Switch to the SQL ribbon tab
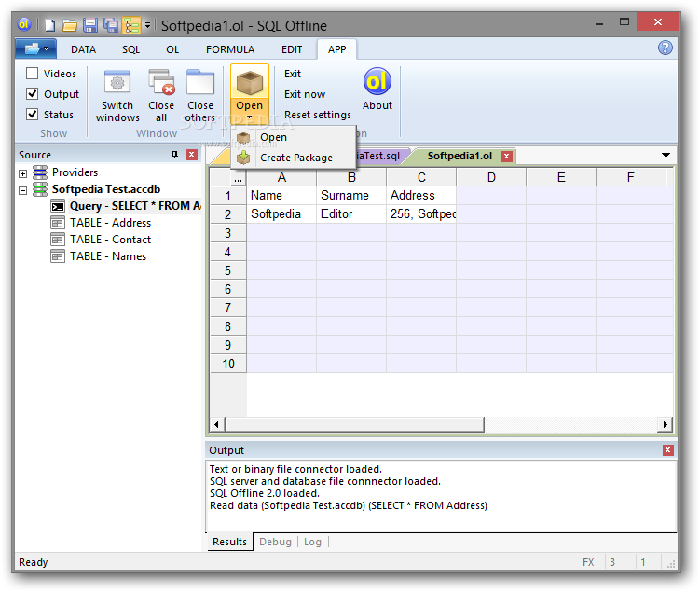 click(130, 49)
